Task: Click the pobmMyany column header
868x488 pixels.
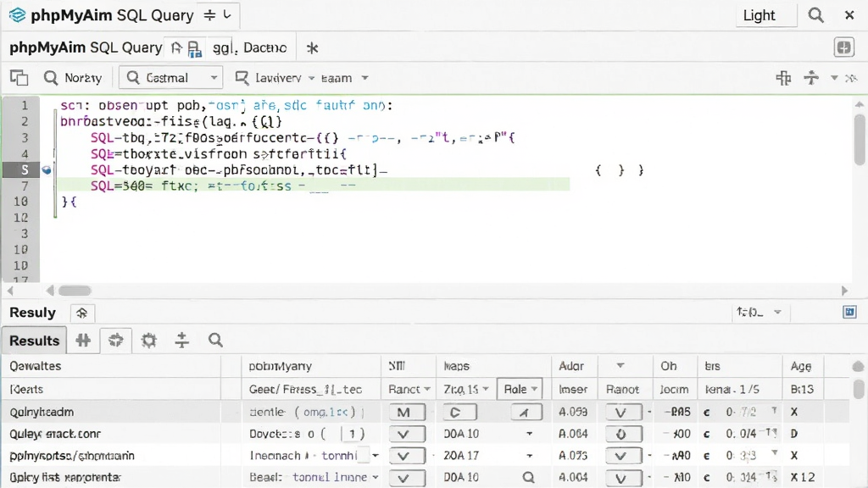Action: click(x=280, y=366)
